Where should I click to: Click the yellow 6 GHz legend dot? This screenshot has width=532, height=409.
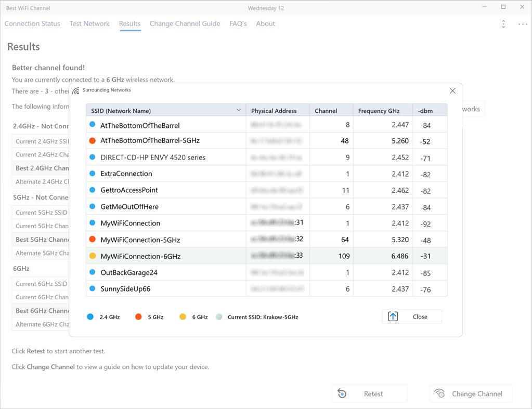coord(182,316)
